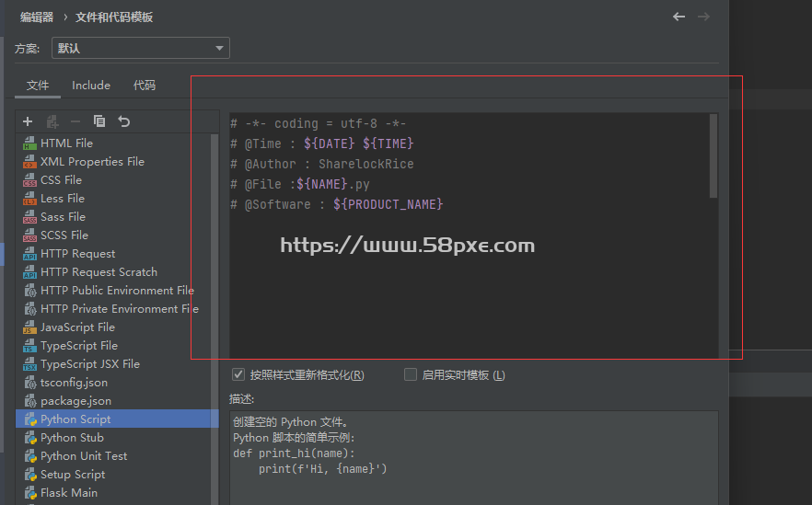Switch to the Include tab

click(91, 86)
